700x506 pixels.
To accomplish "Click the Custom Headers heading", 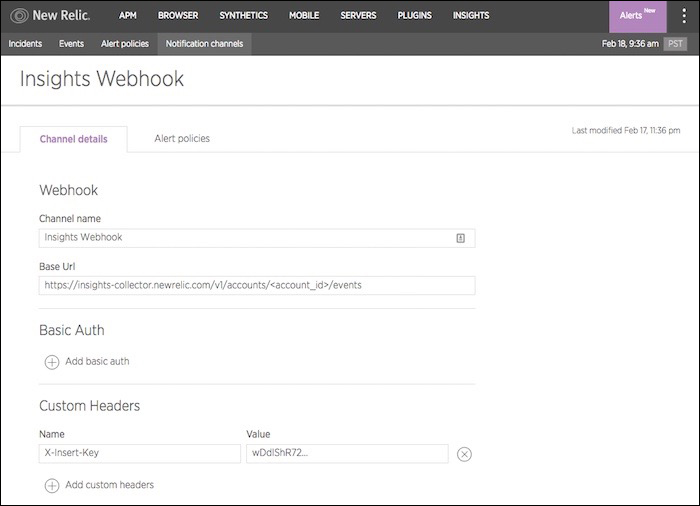I will tap(90, 406).
